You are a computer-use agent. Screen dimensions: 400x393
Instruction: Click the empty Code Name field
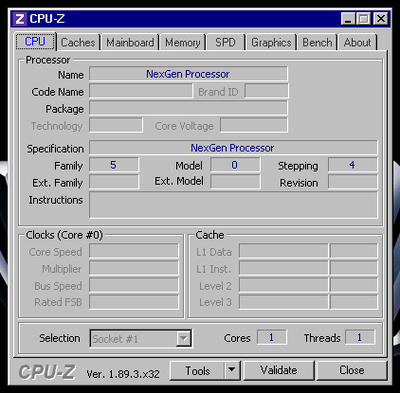[141, 91]
